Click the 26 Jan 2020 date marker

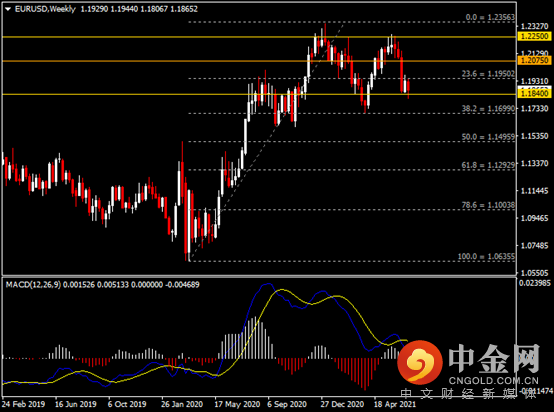click(x=182, y=404)
